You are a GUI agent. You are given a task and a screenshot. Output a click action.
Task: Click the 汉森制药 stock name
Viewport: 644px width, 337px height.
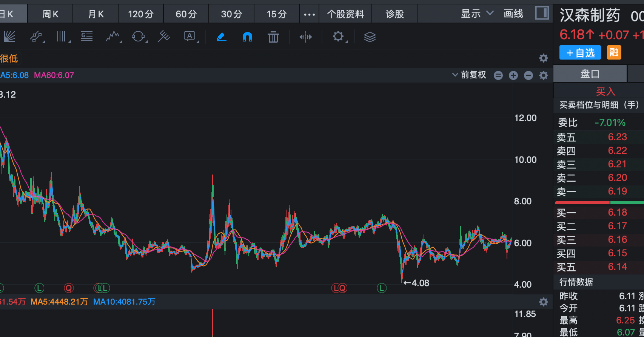[590, 15]
